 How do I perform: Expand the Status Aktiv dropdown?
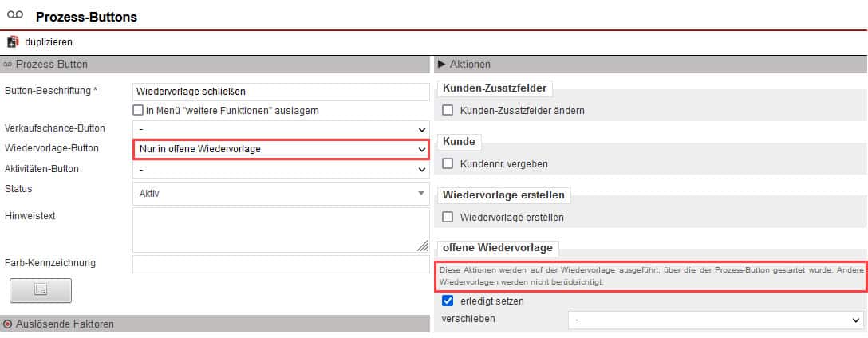click(x=281, y=193)
